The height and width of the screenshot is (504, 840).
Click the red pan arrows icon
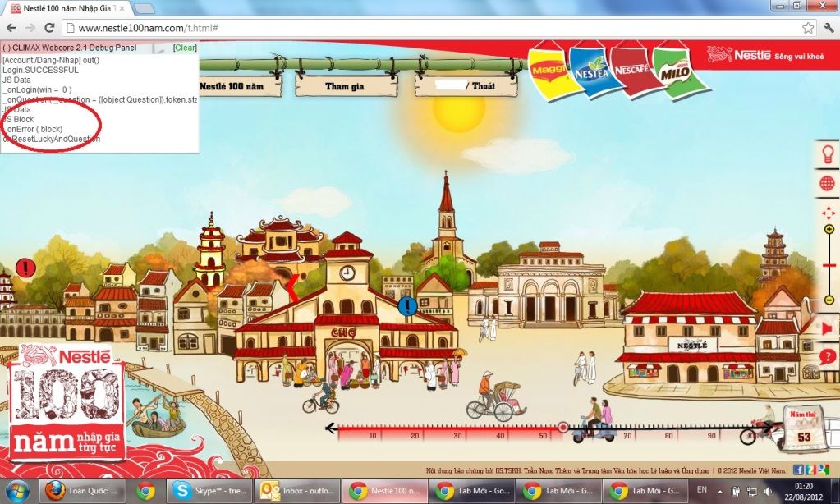829,213
